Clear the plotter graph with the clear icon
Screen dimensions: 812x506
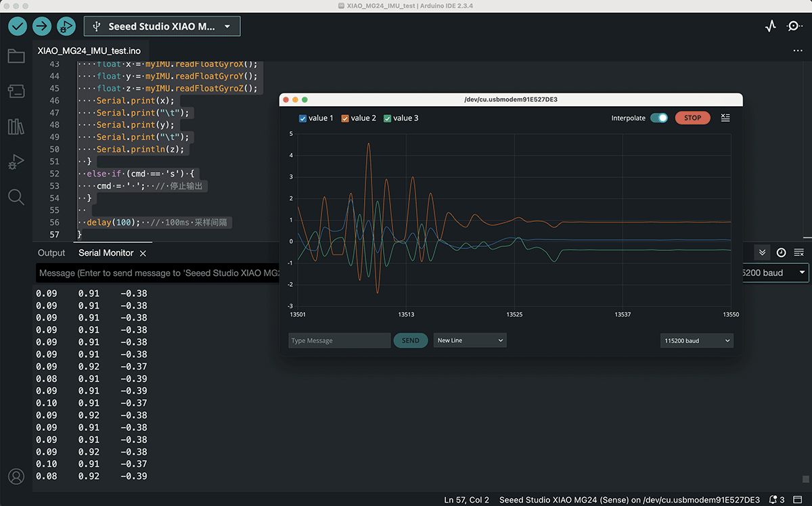click(x=725, y=118)
